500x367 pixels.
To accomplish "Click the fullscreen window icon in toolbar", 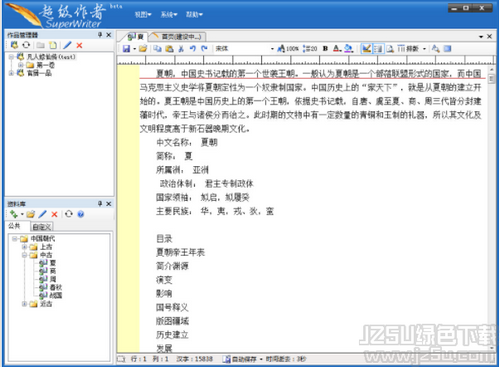I will [447, 49].
